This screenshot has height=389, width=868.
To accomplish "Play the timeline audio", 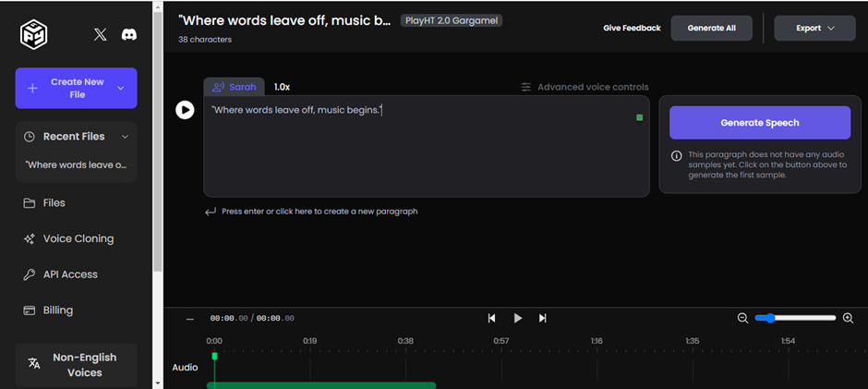I will pos(518,318).
